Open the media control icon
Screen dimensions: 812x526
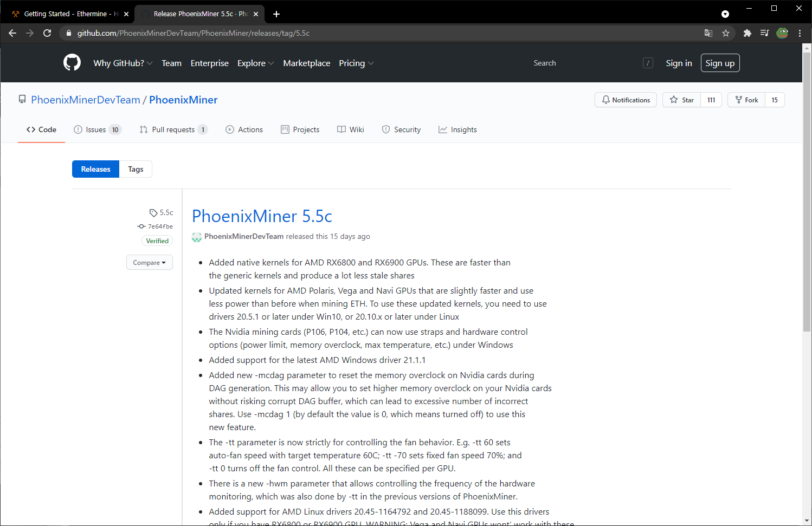point(764,33)
